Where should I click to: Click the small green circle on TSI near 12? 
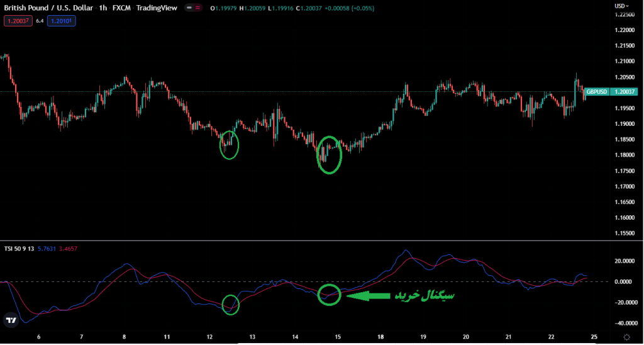click(231, 305)
